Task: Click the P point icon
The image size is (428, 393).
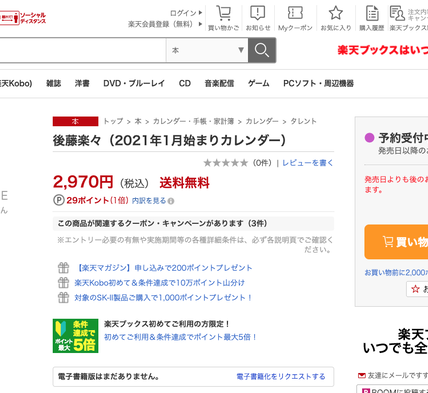Action: tap(59, 200)
